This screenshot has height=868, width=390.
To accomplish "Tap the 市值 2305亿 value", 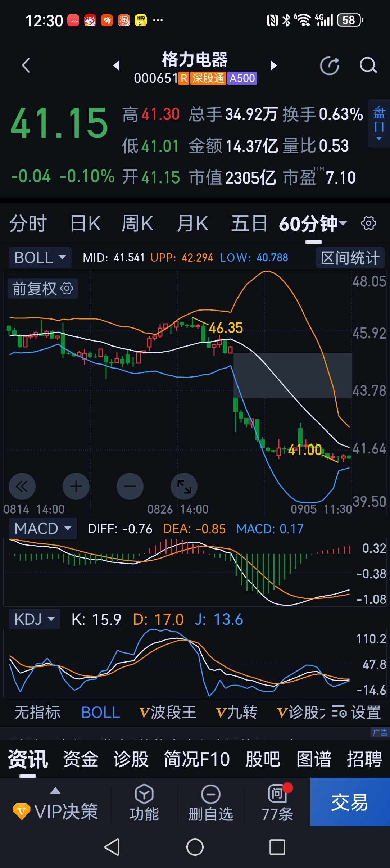I will tap(251, 177).
